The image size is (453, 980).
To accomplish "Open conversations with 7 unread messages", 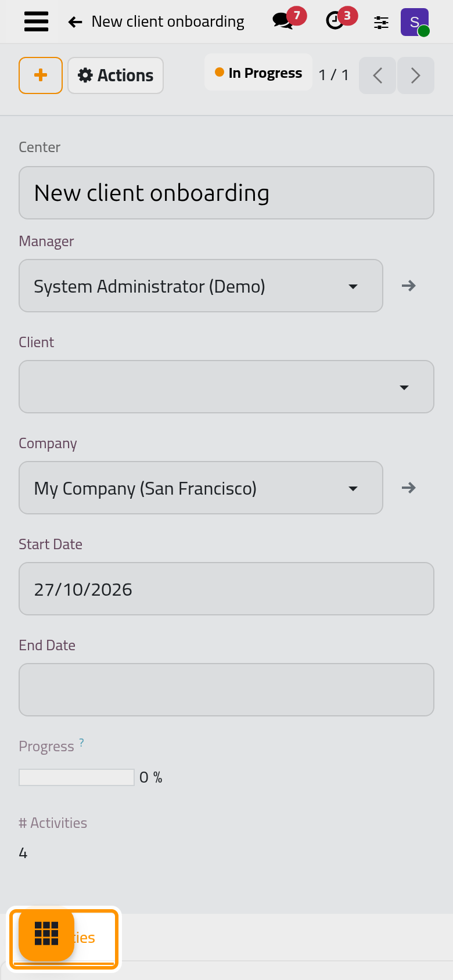I will [289, 20].
